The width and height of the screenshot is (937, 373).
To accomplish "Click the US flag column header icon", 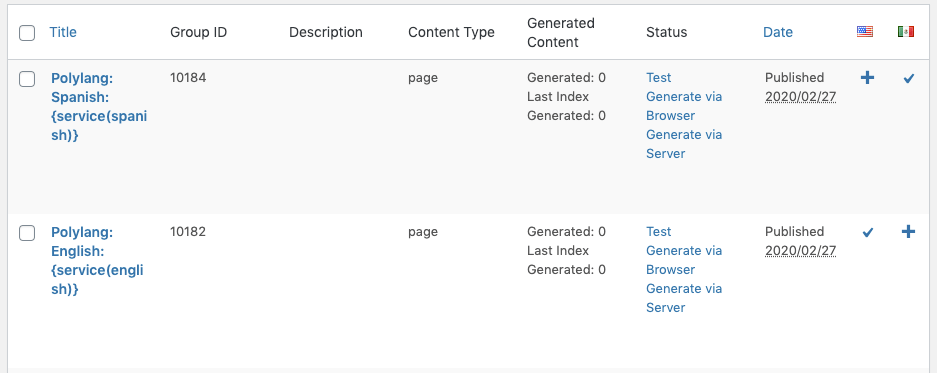I will (x=865, y=32).
